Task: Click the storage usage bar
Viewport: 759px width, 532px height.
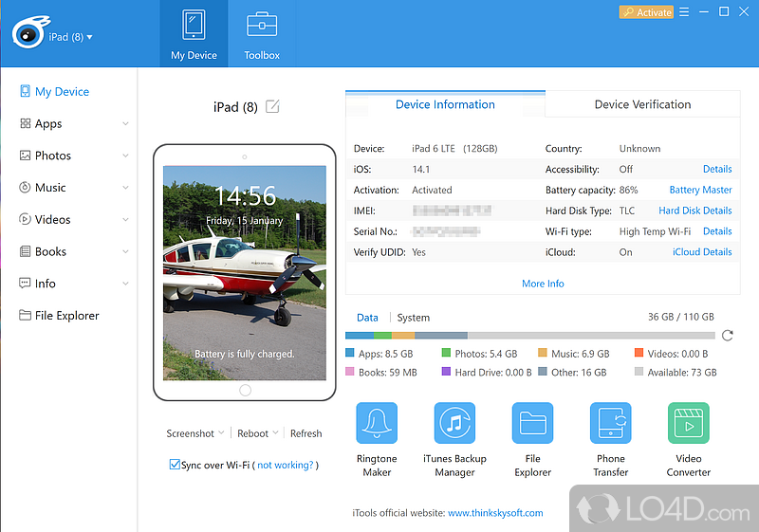Action: click(x=530, y=335)
